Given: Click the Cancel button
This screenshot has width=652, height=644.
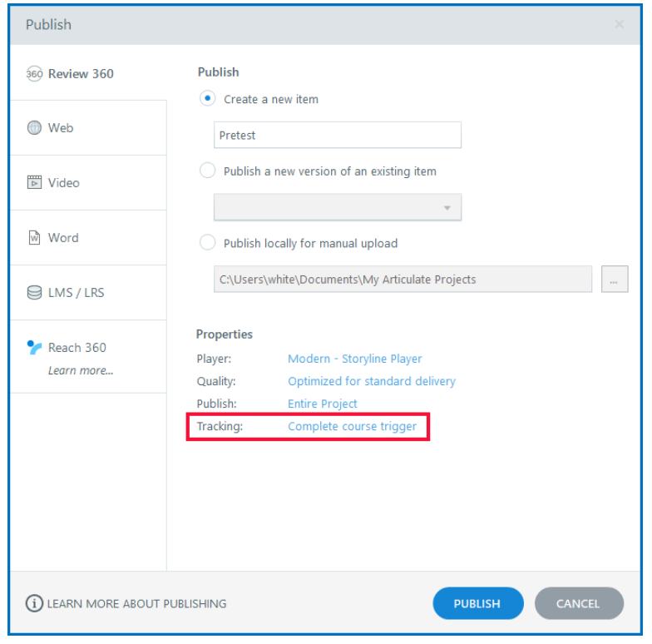Looking at the screenshot, I should coord(578,604).
